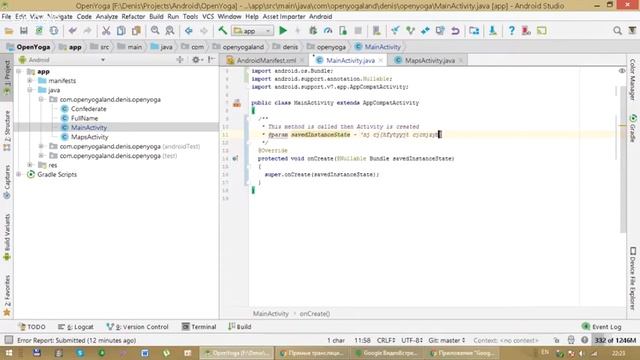Expand the openyoga (androidTest) package
The width and height of the screenshot is (640, 360).
41,146
